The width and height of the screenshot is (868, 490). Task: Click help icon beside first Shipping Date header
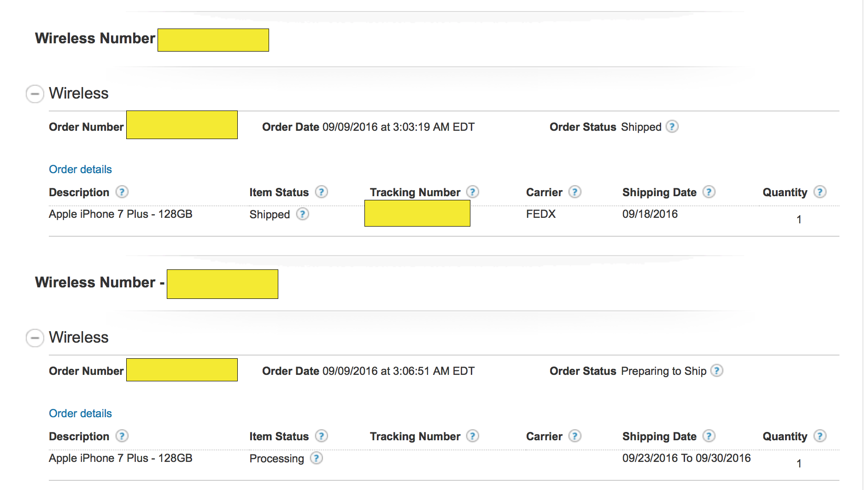point(709,192)
